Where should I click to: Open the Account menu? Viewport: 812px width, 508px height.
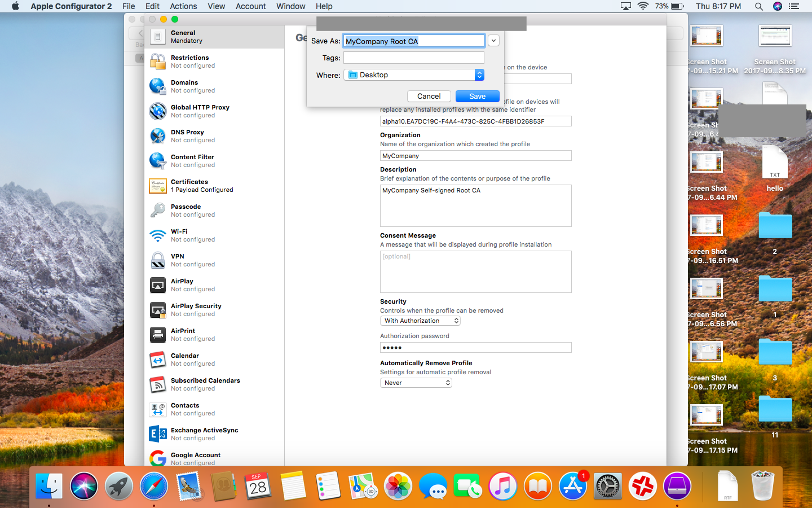pyautogui.click(x=250, y=6)
